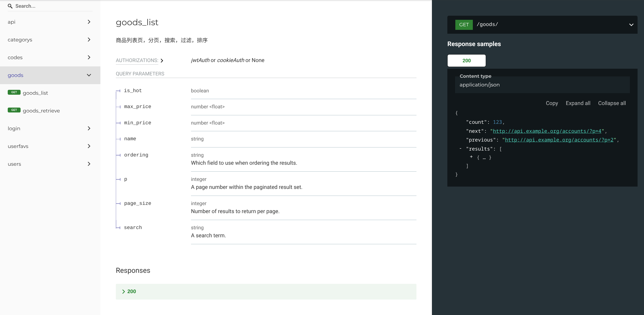644x315 pixels.
Task: Expand the codes chevron arrow
Action: click(89, 57)
